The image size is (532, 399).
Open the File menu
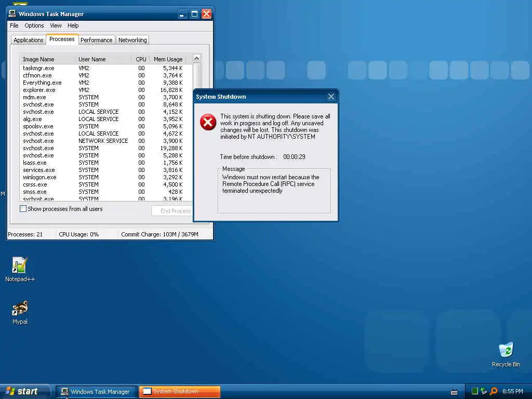tap(14, 25)
